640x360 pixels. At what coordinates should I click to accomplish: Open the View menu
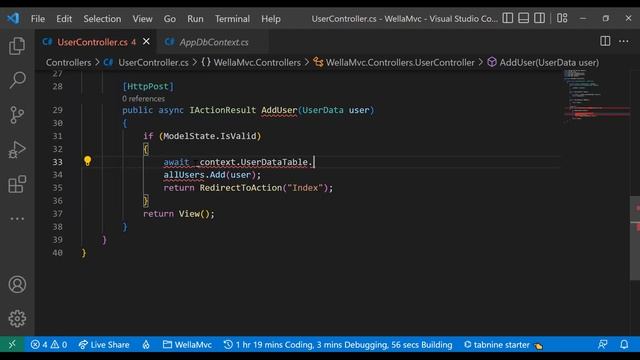[142, 19]
